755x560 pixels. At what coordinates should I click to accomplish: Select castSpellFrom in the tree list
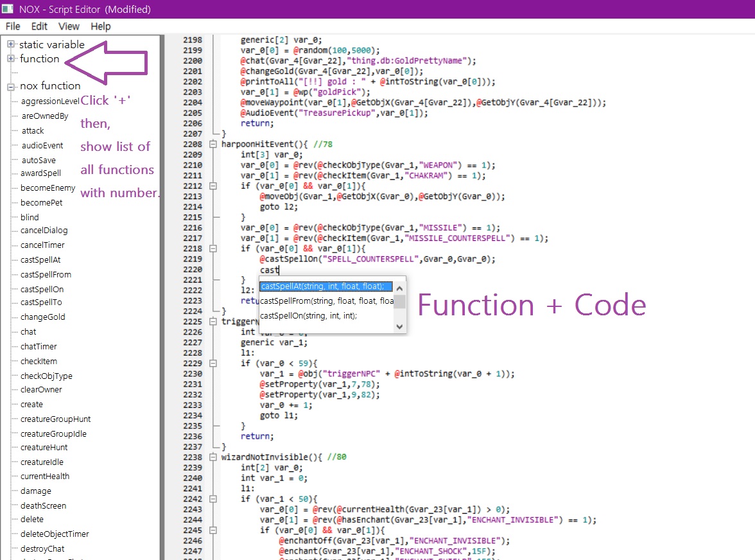(x=46, y=274)
